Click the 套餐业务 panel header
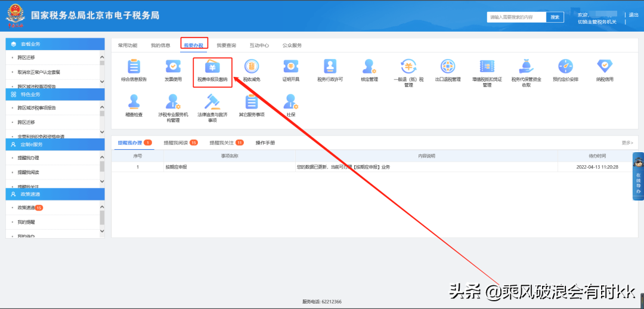The image size is (644, 309). click(x=55, y=44)
